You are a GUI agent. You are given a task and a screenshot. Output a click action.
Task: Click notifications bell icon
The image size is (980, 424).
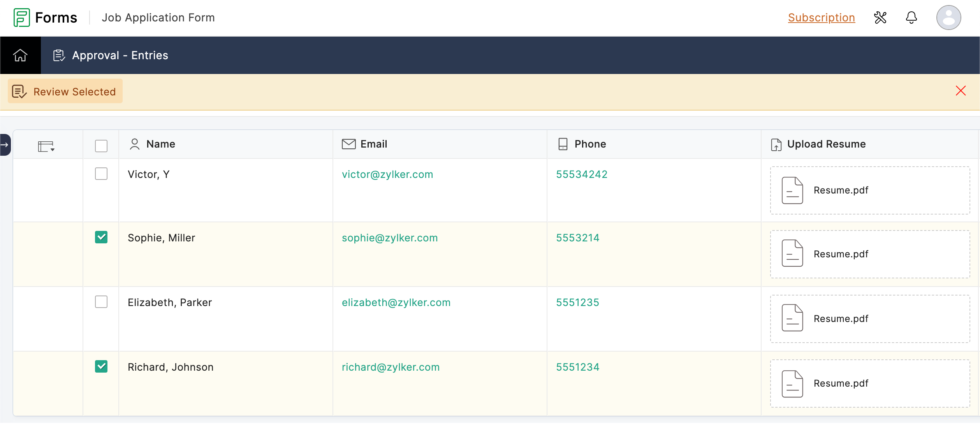(x=911, y=17)
